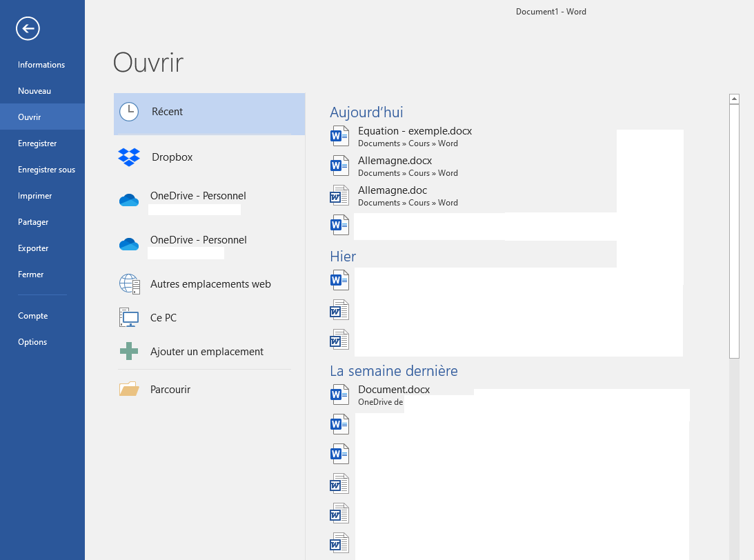Click the Récent location label
This screenshot has height=560, width=754.
[x=168, y=112]
